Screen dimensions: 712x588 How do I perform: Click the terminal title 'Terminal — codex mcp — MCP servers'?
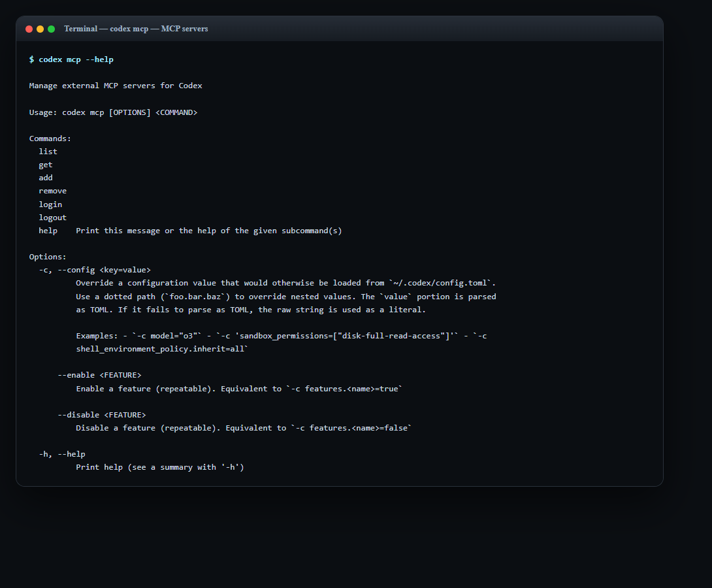(136, 29)
